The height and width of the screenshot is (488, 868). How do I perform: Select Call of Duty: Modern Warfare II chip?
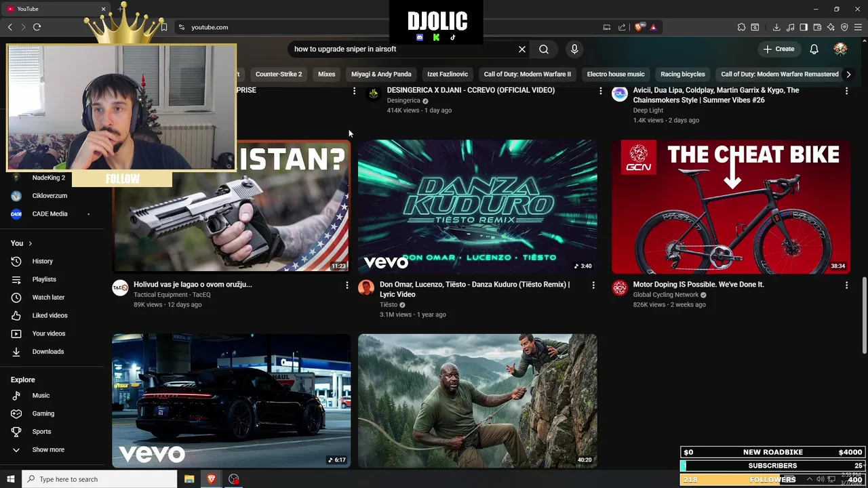[x=527, y=74]
